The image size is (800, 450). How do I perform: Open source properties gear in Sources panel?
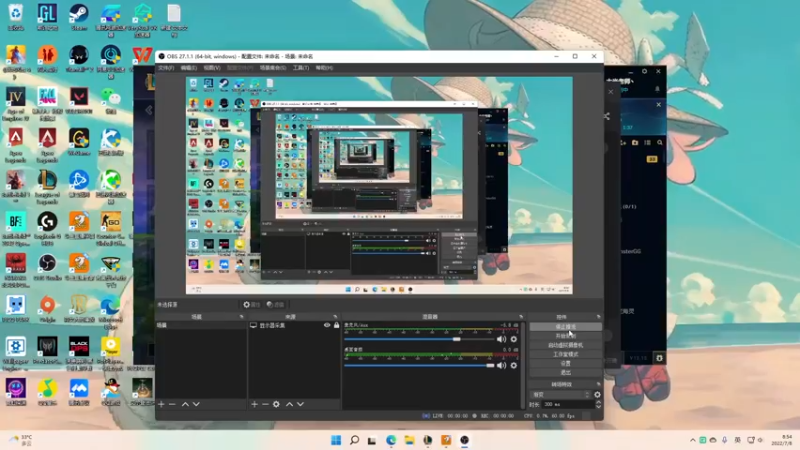[276, 404]
